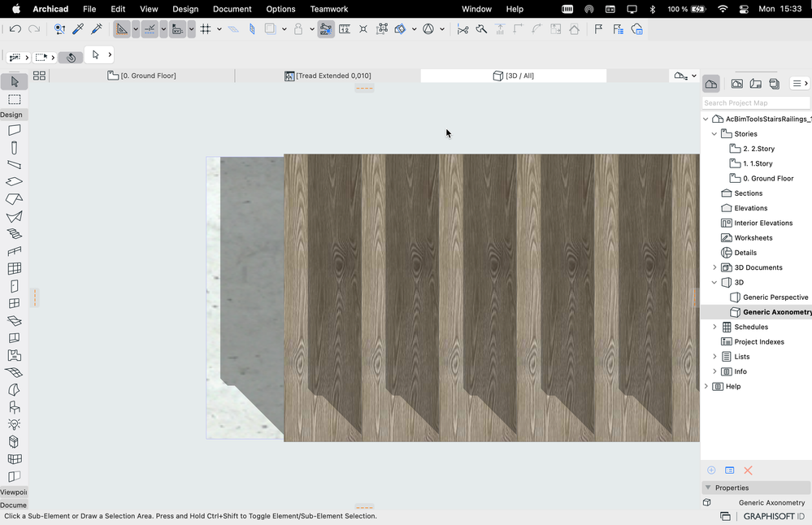Select the Arrow tool in the toolbox
The height and width of the screenshot is (525, 812).
14,81
